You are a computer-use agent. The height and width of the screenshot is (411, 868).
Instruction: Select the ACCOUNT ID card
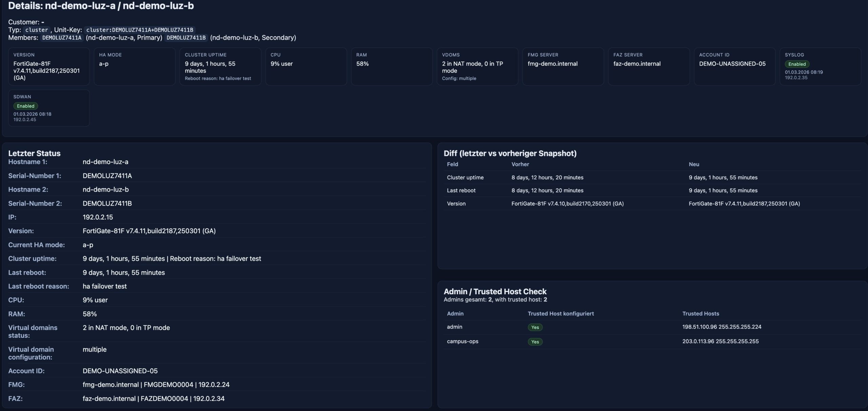(734, 66)
